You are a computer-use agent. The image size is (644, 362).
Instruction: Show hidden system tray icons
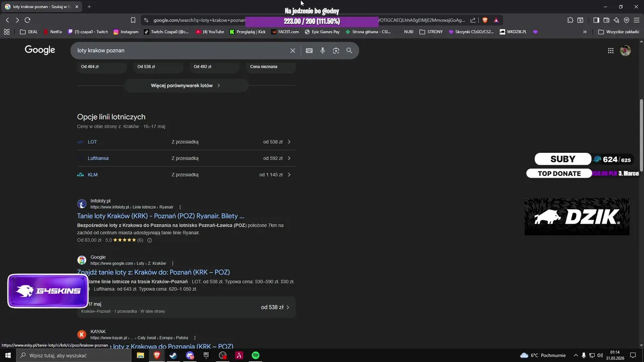576,355
